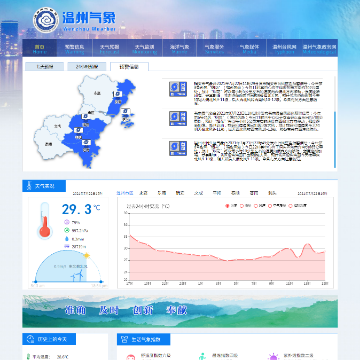Click the typhoon warning marker on Yueqing region
Image resolution: width=360 pixels, height=360 pixels.
(x=117, y=94)
